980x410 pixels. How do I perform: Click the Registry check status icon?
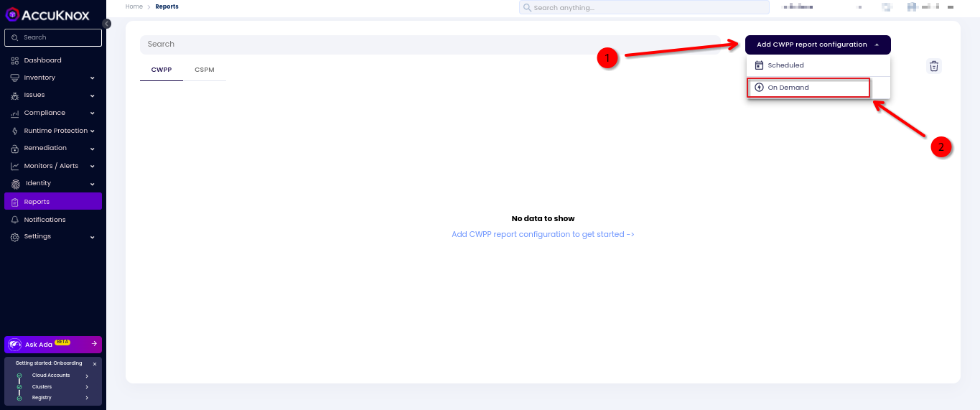coord(19,398)
